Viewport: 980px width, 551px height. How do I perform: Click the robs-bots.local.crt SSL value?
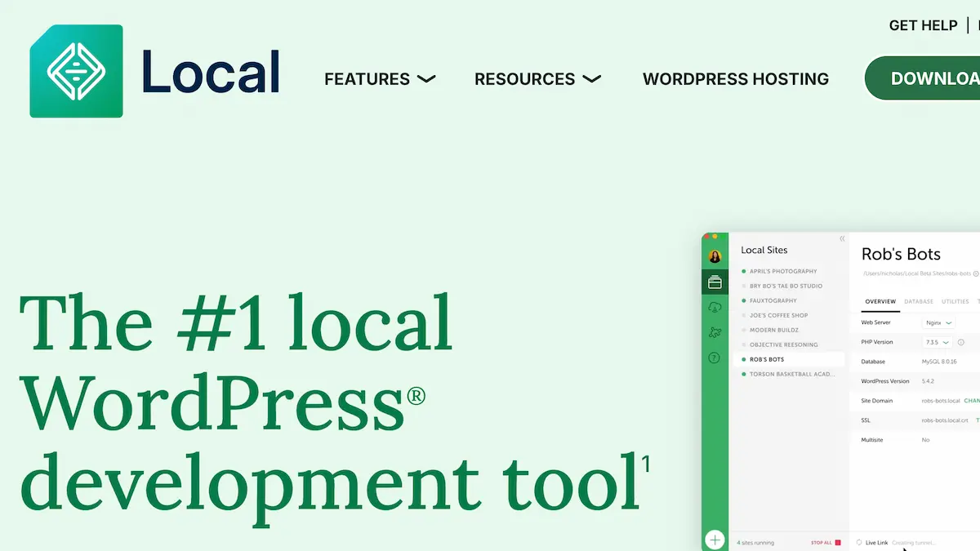(x=945, y=420)
